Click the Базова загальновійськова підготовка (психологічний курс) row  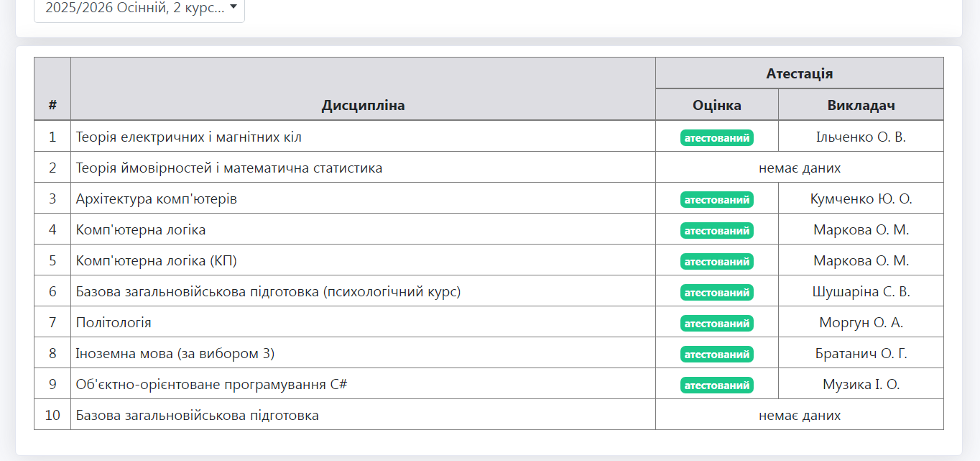tap(268, 292)
